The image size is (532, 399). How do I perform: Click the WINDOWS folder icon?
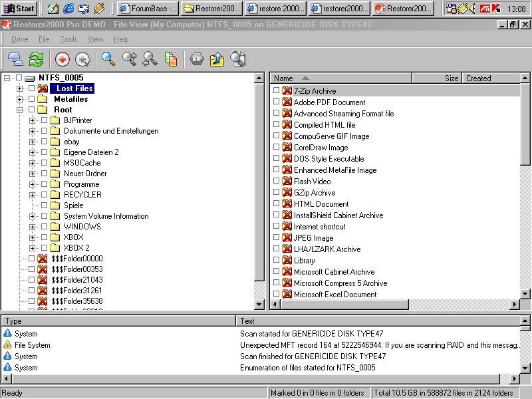(x=55, y=226)
